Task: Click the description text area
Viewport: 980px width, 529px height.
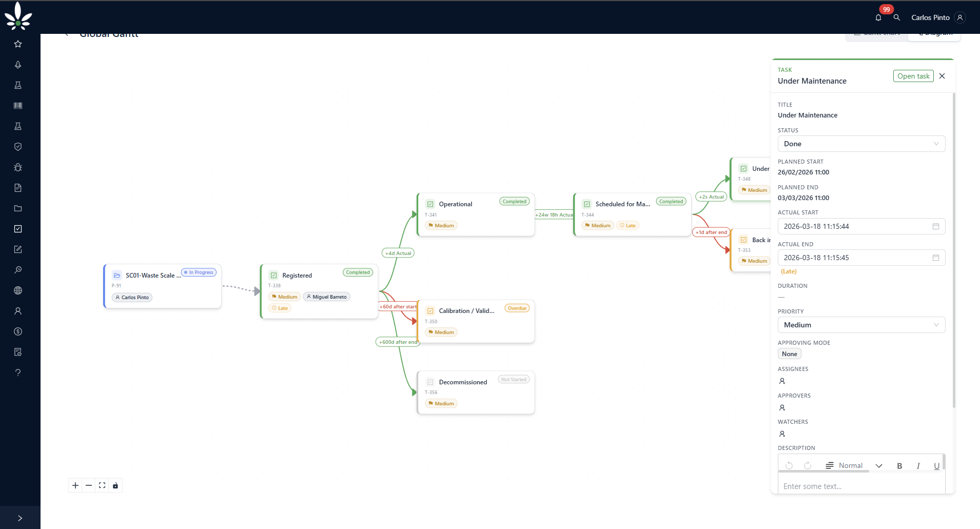Action: (x=861, y=486)
